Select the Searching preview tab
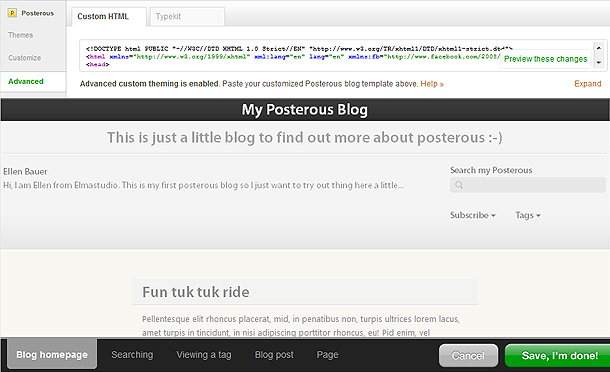 tap(132, 355)
